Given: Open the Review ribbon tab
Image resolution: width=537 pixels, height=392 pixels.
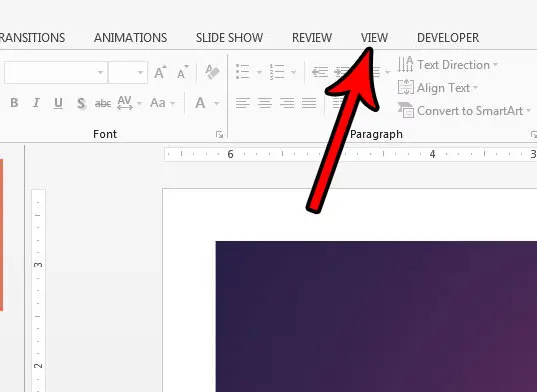Looking at the screenshot, I should 312,38.
